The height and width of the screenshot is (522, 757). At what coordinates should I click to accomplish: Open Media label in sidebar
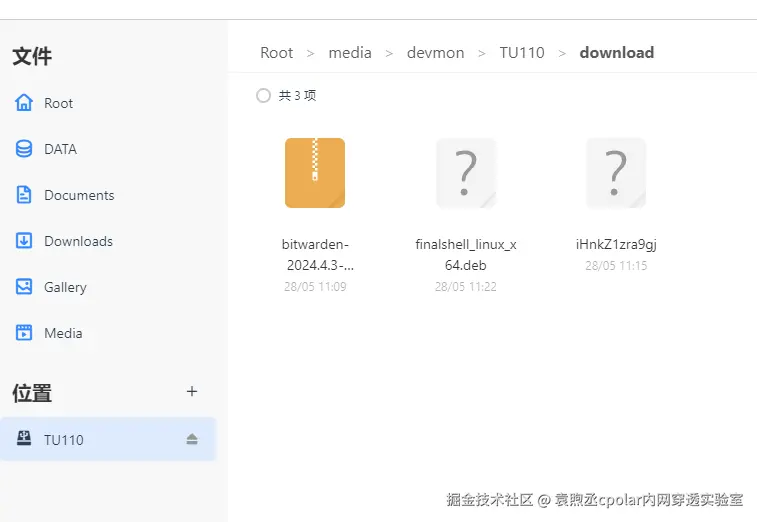(x=63, y=333)
